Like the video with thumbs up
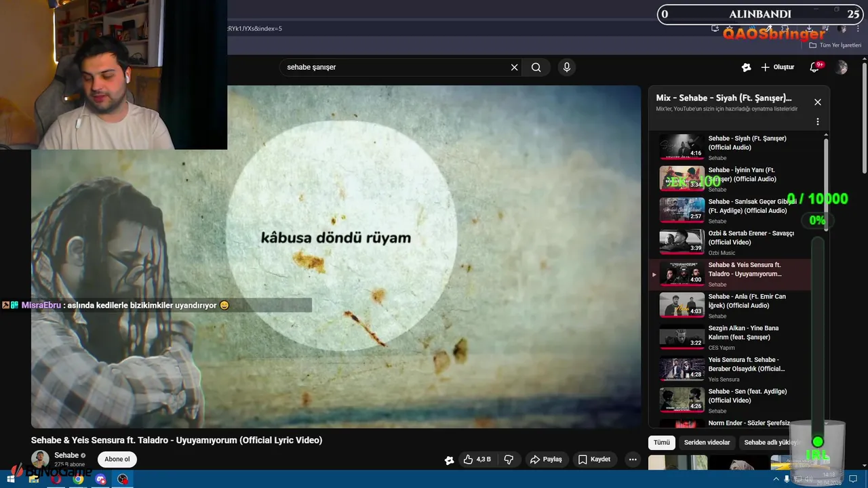 [477, 460]
